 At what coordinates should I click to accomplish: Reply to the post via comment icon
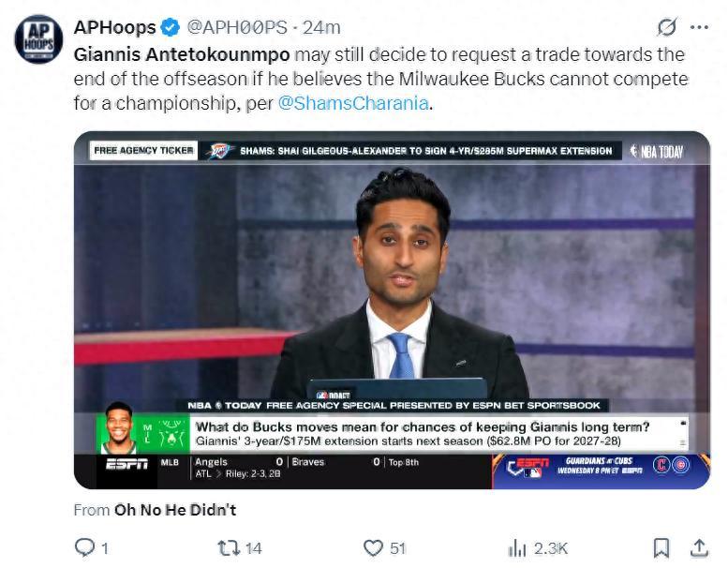85,547
